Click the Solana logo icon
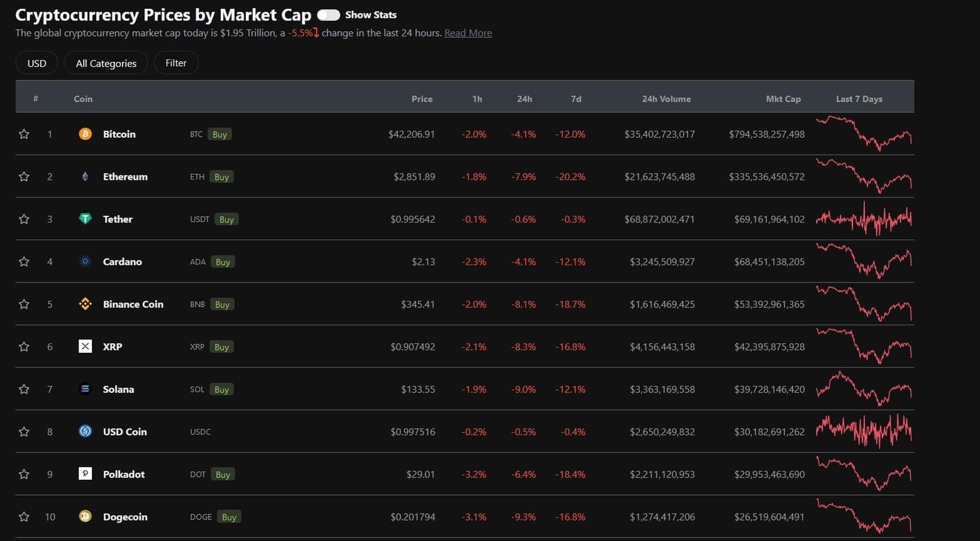Screen dimensions: 980x541 click(85, 389)
